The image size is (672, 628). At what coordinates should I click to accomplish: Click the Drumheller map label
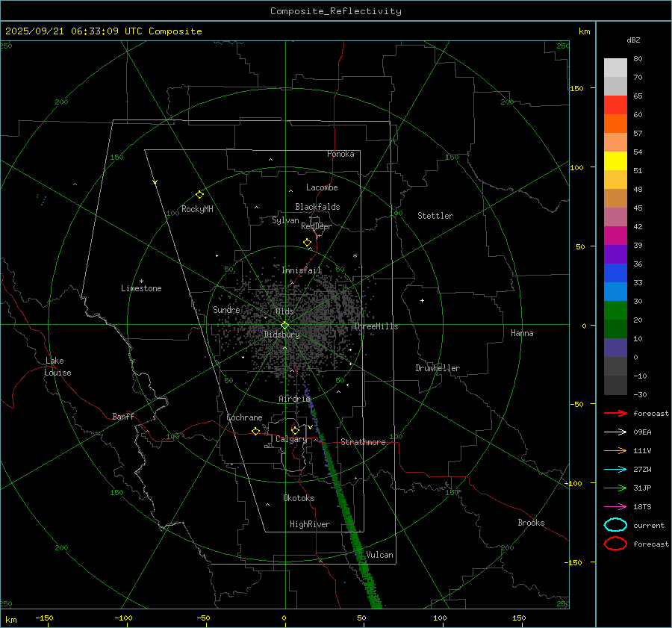pyautogui.click(x=438, y=368)
